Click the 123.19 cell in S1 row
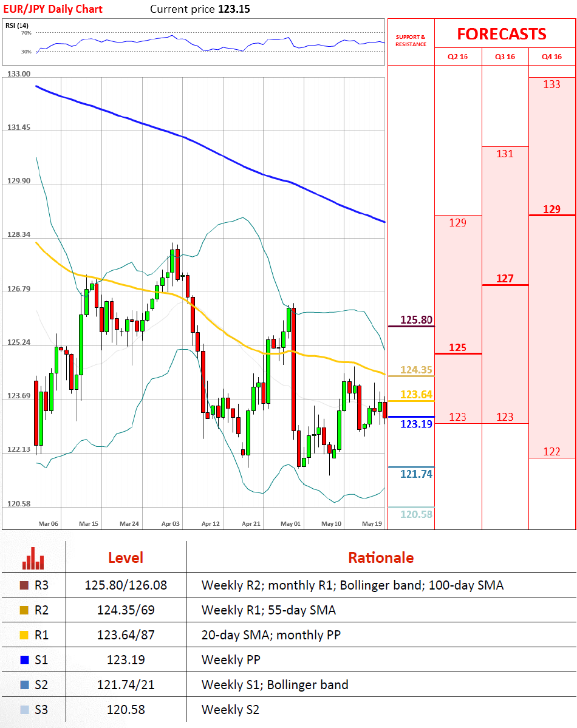 126,660
